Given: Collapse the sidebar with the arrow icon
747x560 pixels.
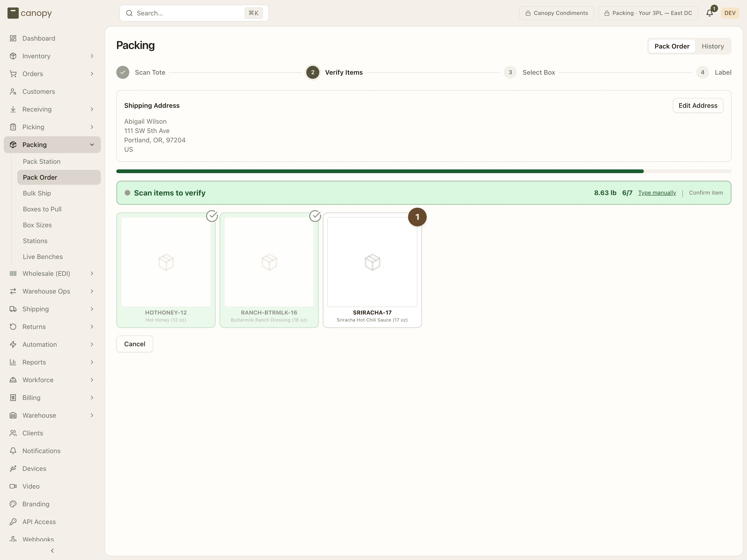Looking at the screenshot, I should [52, 550].
